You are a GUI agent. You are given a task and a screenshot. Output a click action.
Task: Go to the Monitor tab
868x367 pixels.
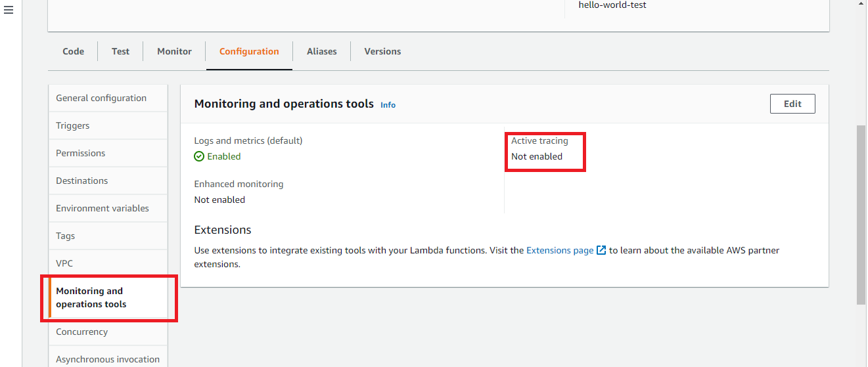(x=174, y=51)
